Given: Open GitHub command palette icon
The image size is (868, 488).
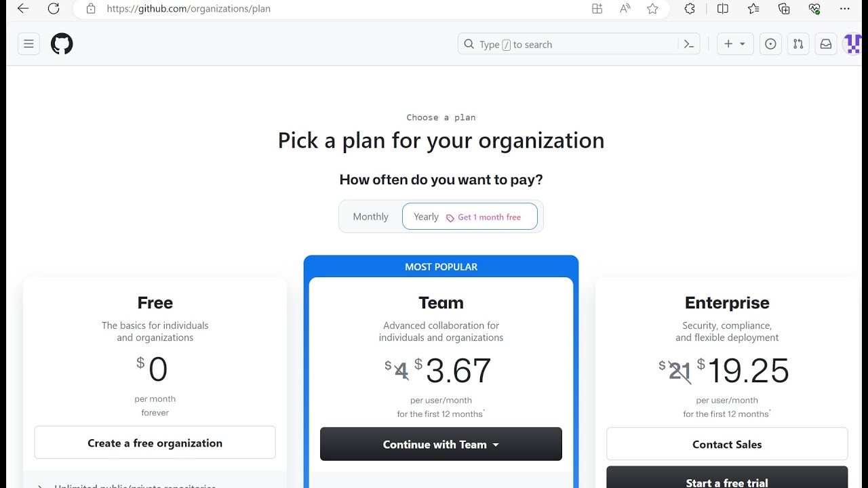Looking at the screenshot, I should (x=689, y=44).
